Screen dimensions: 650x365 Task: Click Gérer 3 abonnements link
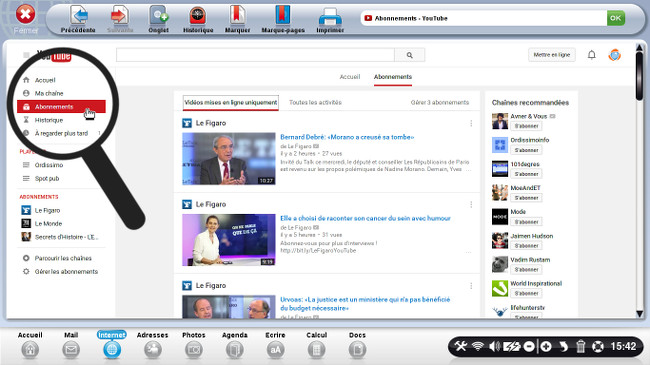click(440, 102)
